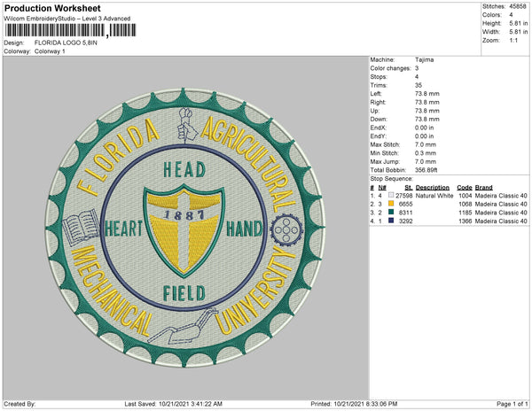Click the "Brand" column header
532x411 pixels.
(484, 188)
